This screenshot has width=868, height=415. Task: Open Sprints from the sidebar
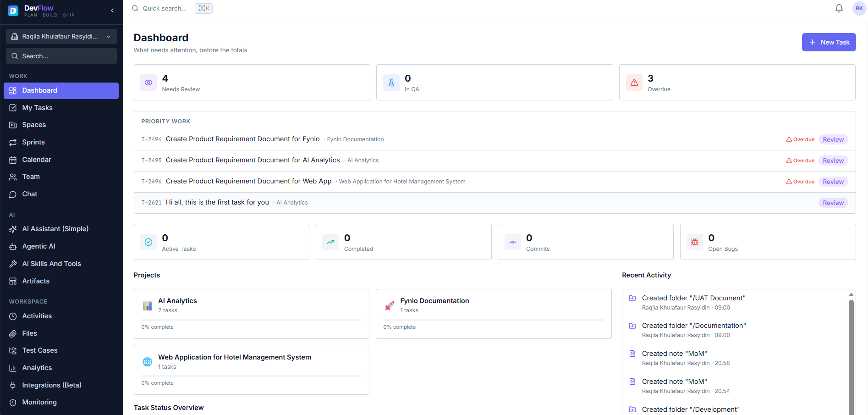point(61,142)
